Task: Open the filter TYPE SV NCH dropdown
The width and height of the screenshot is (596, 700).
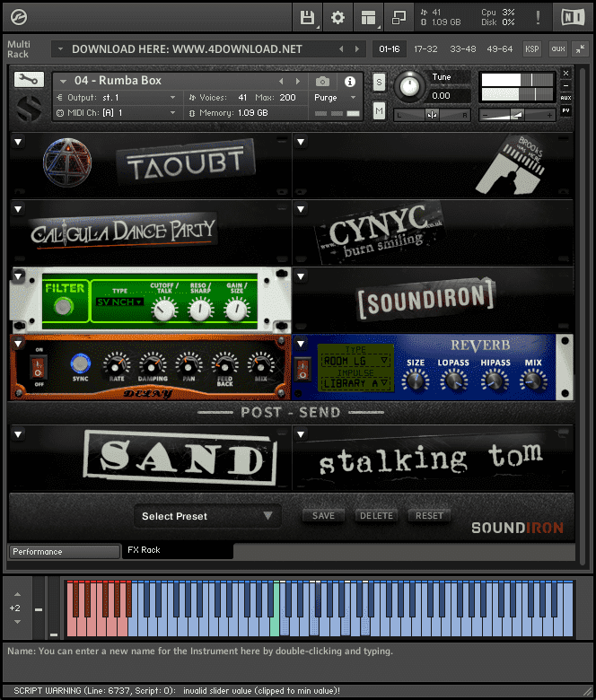Action: pyautogui.click(x=119, y=302)
